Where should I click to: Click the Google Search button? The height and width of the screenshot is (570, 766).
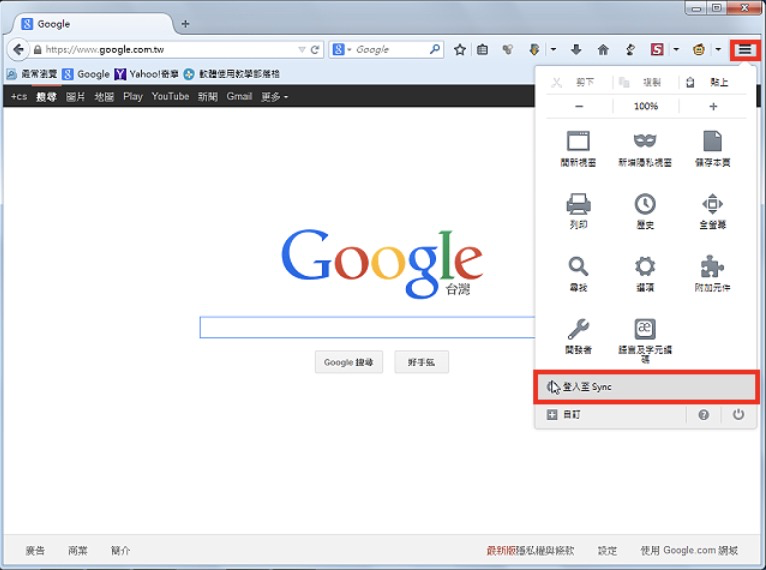click(349, 362)
